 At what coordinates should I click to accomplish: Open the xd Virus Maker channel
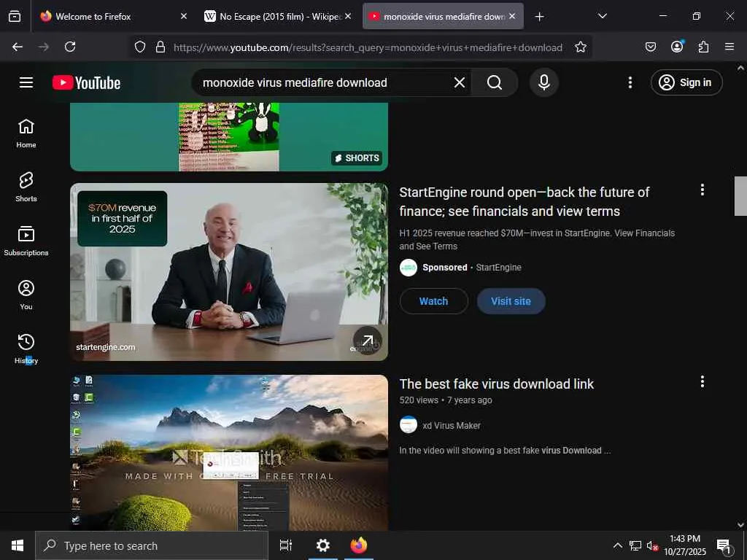click(x=451, y=425)
